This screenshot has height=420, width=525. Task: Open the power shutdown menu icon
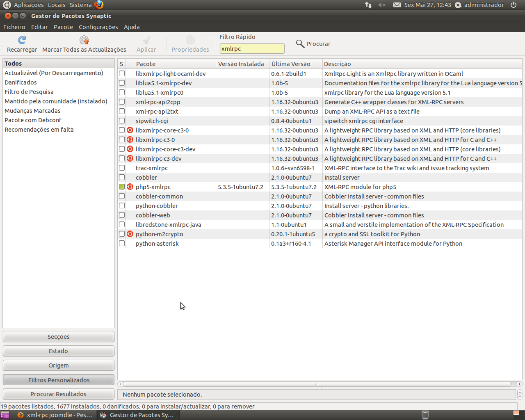514,5
